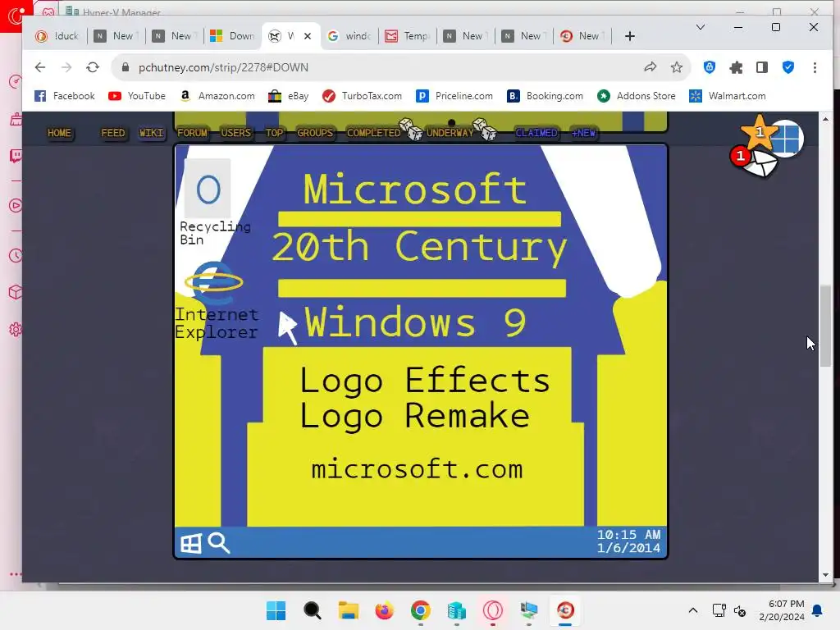The image size is (840, 630).
Task: Open the Extensions puzzle icon
Action: (x=736, y=67)
